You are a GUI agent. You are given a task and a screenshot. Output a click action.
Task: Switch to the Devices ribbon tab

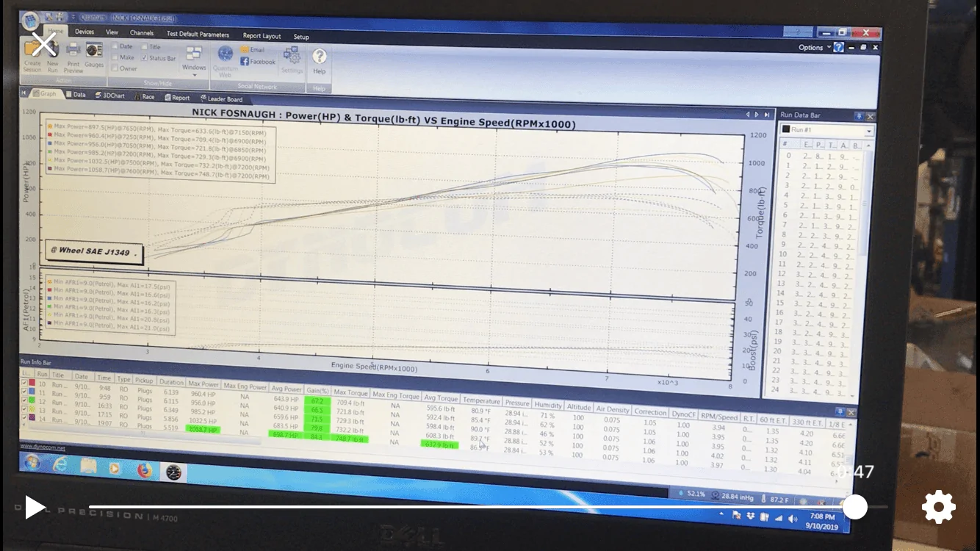[x=84, y=32]
